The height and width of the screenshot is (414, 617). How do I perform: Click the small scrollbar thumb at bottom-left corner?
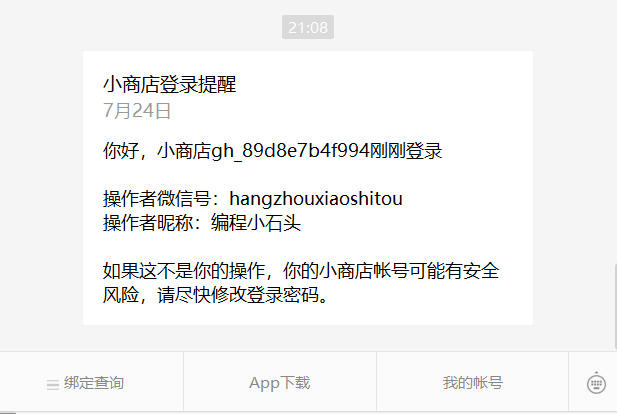(8, 413)
